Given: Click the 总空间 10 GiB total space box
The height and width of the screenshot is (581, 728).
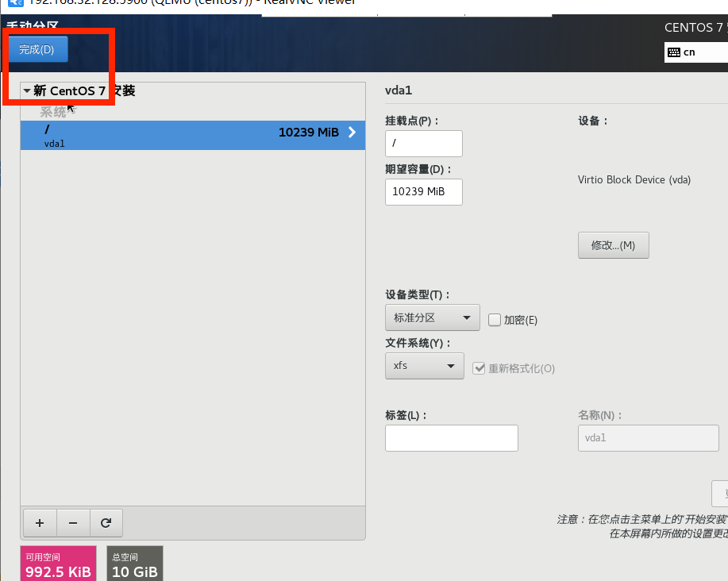Looking at the screenshot, I should 135,564.
